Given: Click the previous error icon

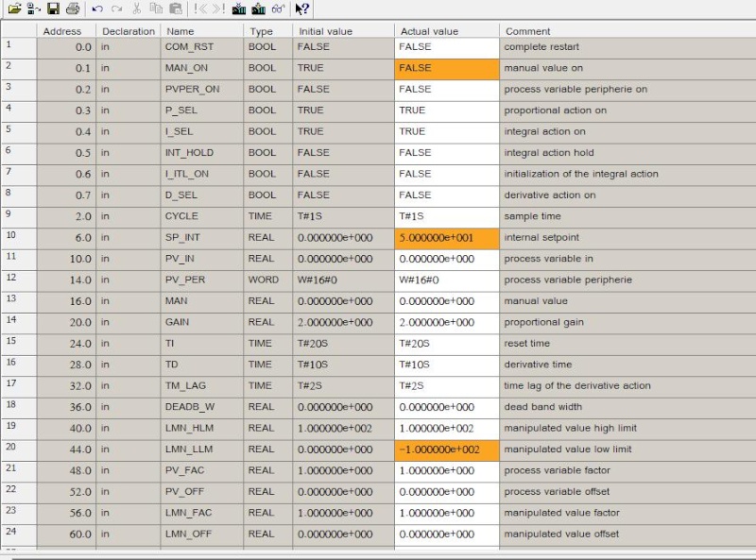Looking at the screenshot, I should 200,8.
